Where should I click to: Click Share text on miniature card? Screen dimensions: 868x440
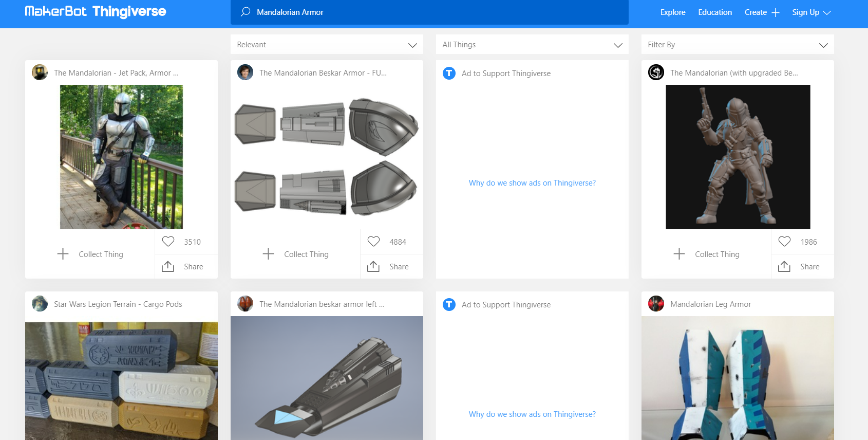[x=810, y=267]
